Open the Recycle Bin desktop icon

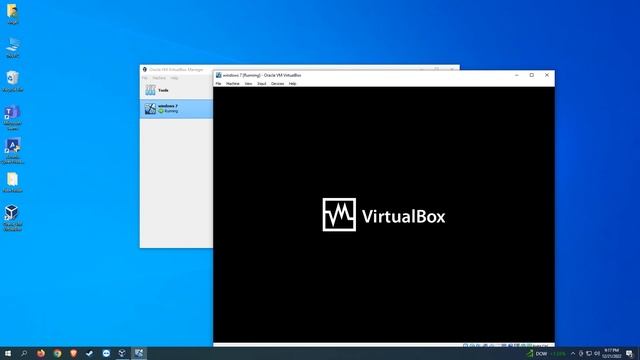click(13, 81)
